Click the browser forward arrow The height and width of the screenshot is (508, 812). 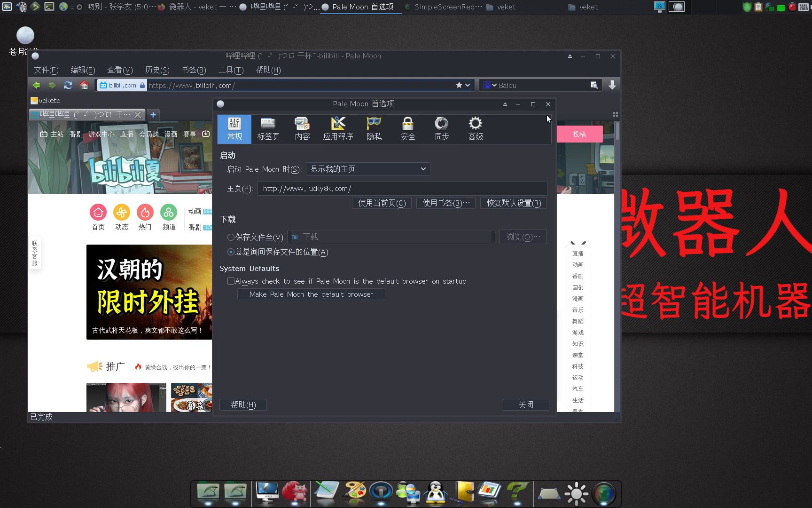(52, 85)
